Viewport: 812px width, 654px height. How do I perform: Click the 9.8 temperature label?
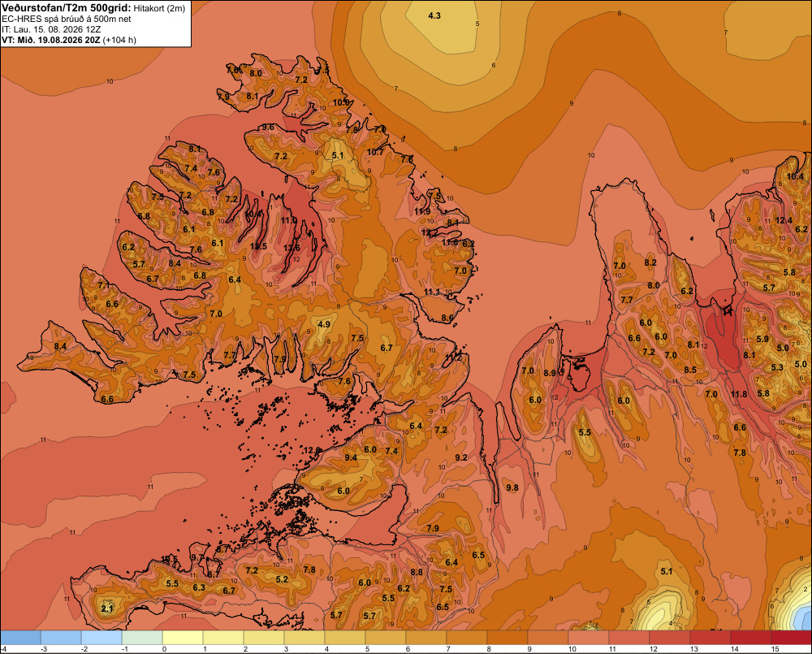pyautogui.click(x=512, y=487)
